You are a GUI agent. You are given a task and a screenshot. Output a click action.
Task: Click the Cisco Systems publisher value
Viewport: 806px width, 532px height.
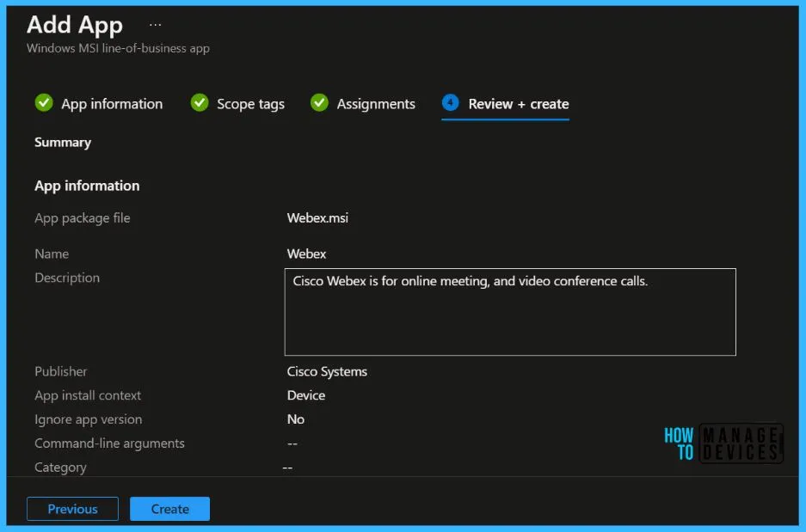[x=327, y=371]
